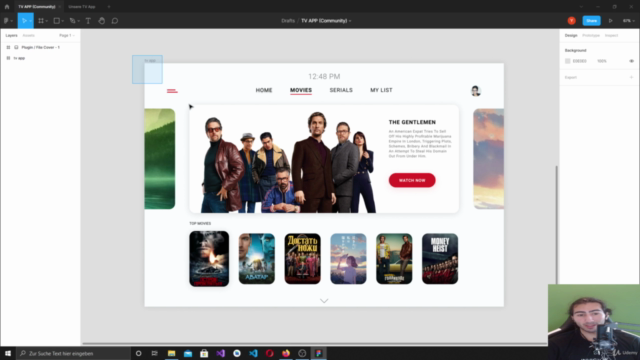Open the zoom level dropdown
This screenshot has height=360, width=640.
pyautogui.click(x=629, y=21)
